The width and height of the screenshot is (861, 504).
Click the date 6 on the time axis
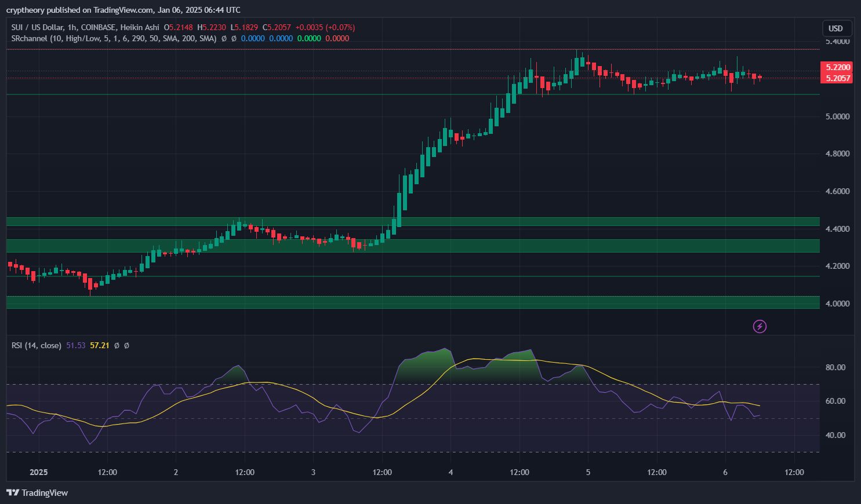[x=725, y=472]
